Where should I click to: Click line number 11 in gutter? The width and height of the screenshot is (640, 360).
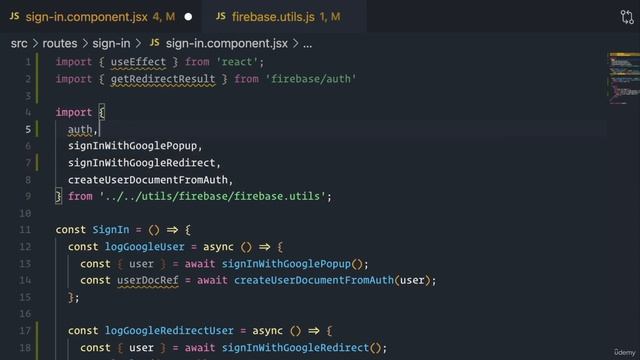tap(25, 230)
